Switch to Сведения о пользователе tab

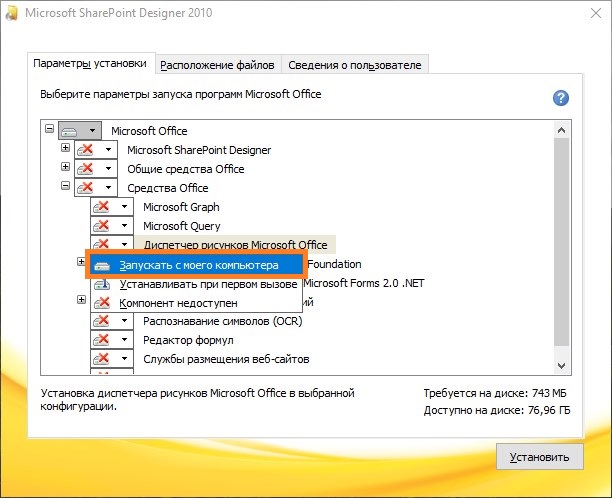coord(355,65)
